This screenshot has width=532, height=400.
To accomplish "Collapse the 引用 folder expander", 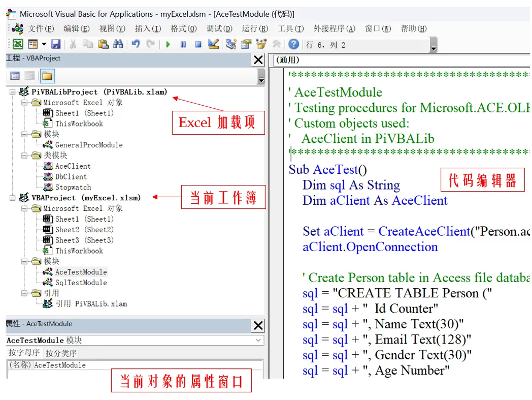I will coord(24,293).
